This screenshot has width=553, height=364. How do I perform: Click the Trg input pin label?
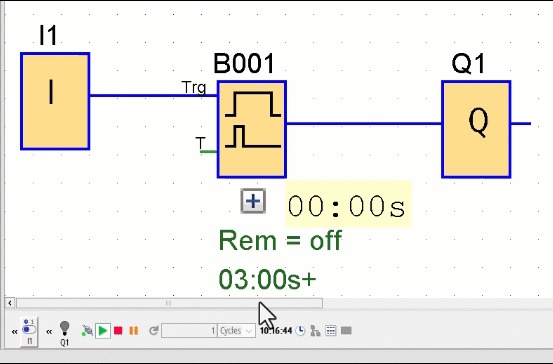coord(194,87)
